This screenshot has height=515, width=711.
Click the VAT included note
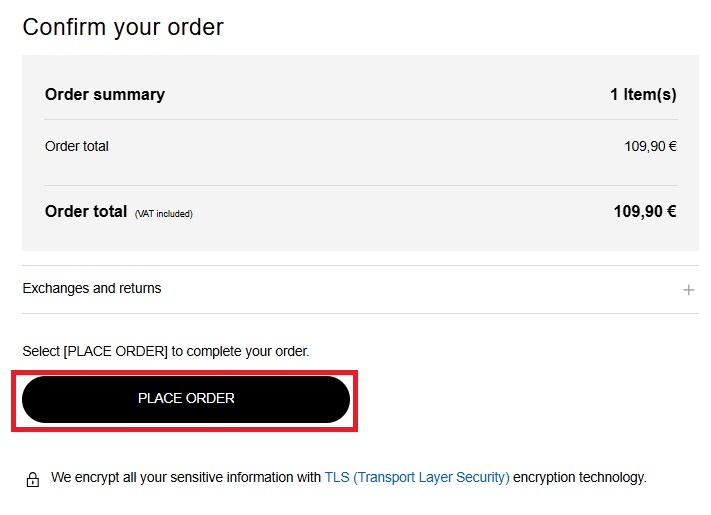tap(164, 214)
